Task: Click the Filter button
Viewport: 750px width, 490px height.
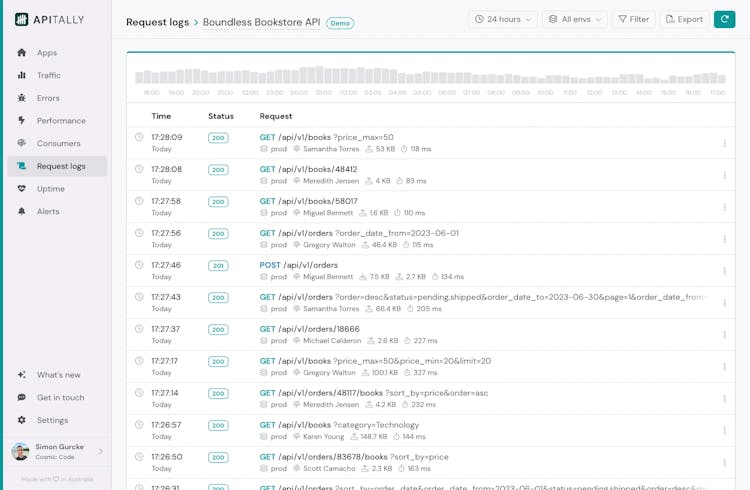Action: 632,19
